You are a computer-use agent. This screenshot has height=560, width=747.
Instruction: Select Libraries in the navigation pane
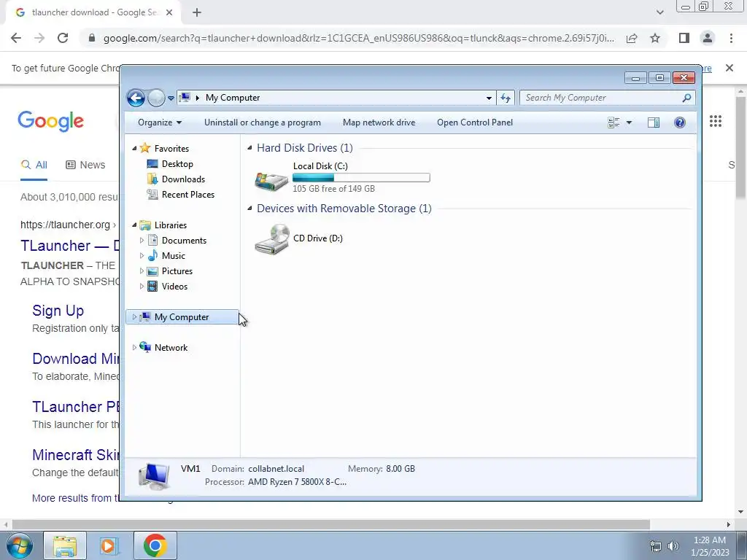coord(171,225)
